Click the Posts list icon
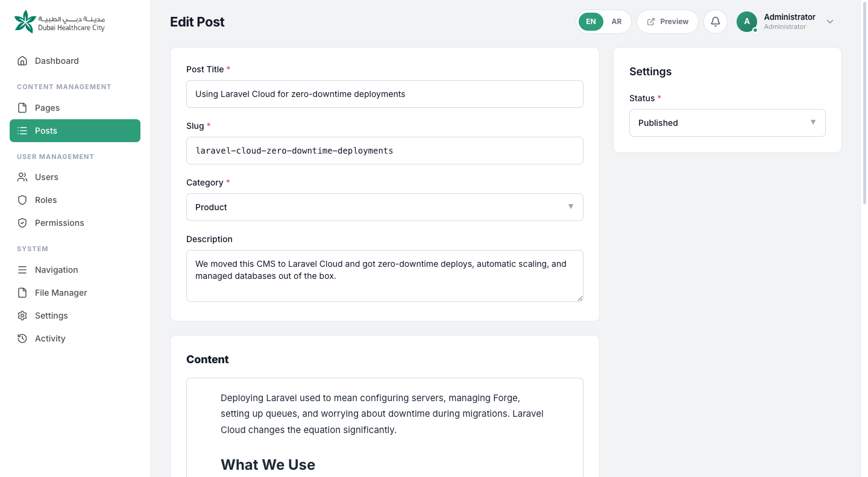Screen dimensions: 868x477 click(x=22, y=131)
